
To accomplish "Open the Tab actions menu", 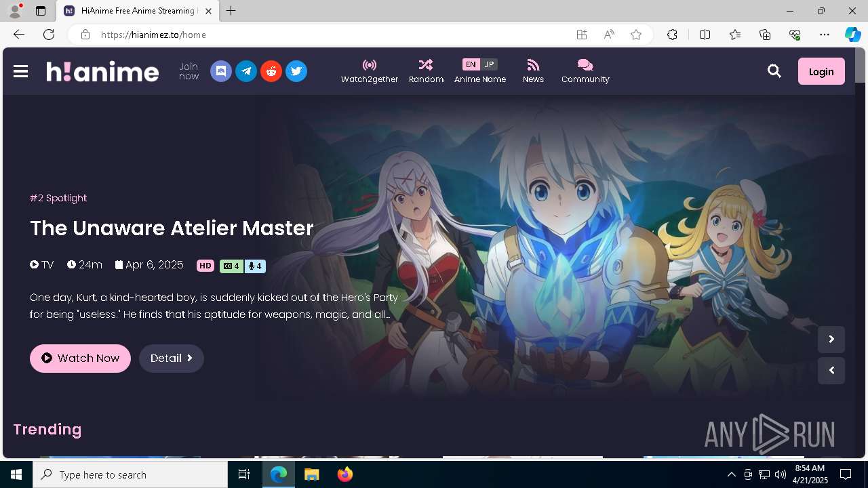I will [x=41, y=11].
